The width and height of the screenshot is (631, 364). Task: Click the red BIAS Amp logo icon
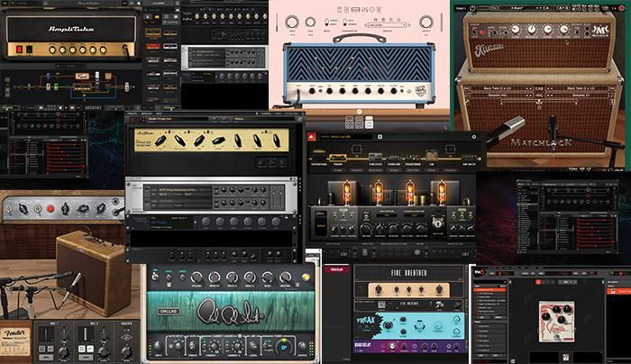tap(312, 137)
